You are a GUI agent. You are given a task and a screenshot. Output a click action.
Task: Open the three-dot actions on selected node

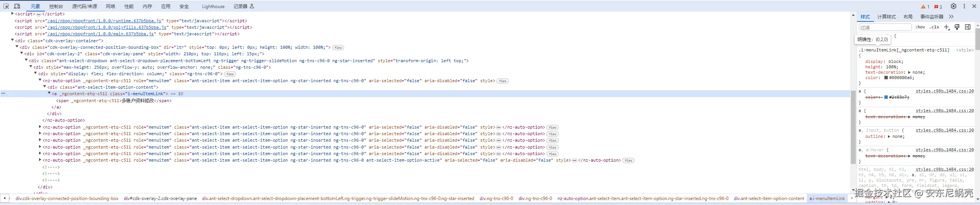click(3, 93)
